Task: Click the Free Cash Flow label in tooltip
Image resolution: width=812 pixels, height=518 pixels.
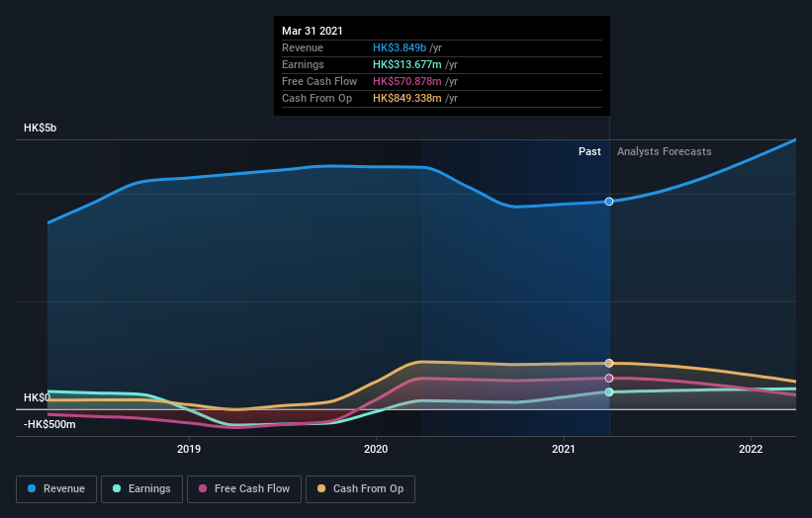Action: 319,81
